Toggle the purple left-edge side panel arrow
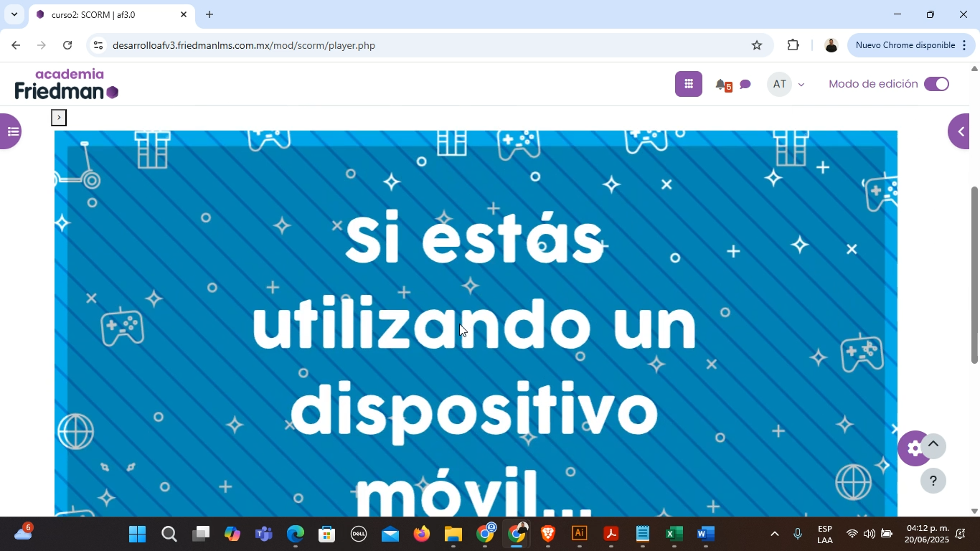This screenshot has width=980, height=551. 11,131
